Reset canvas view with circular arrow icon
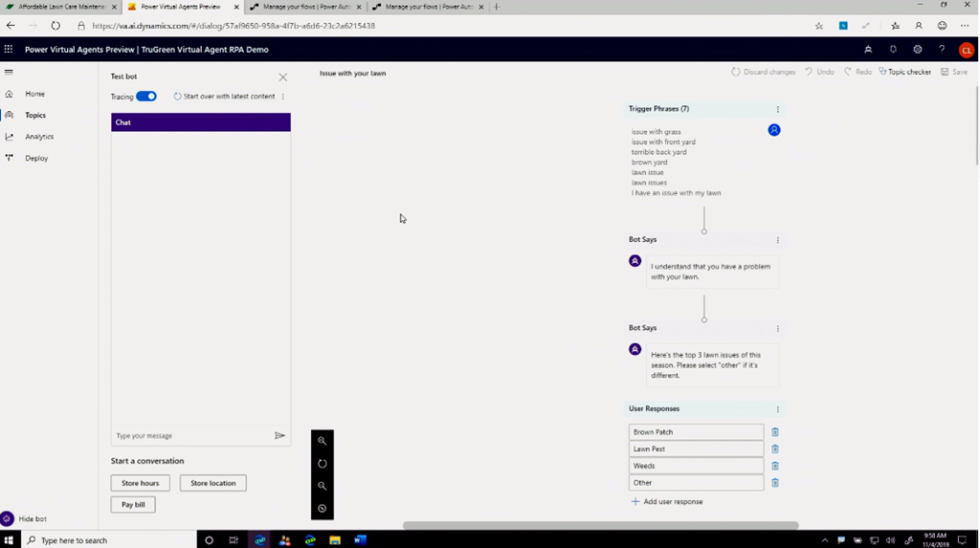Image resolution: width=980 pixels, height=548 pixels. (x=322, y=464)
